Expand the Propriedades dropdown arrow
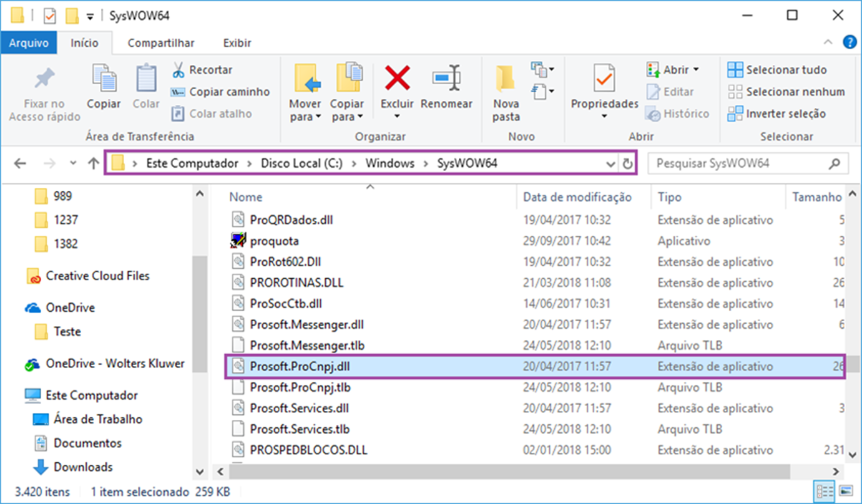This screenshot has height=504, width=862. pos(604,117)
